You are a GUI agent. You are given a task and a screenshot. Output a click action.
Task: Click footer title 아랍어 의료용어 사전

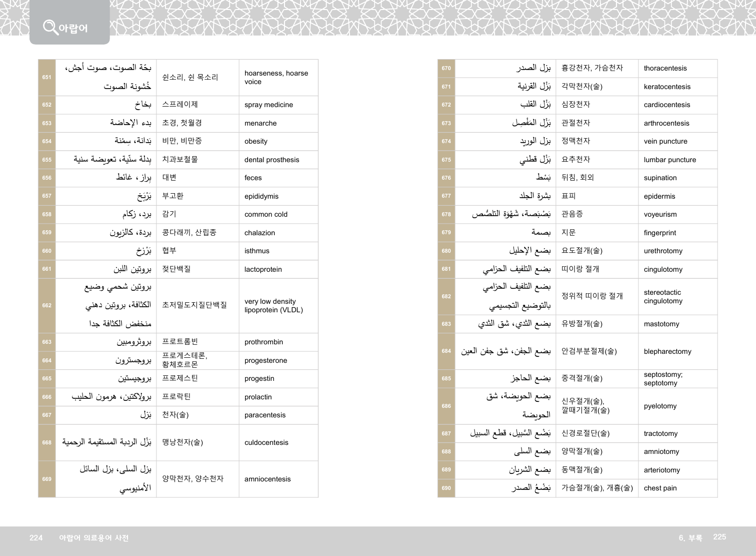click(x=93, y=538)
